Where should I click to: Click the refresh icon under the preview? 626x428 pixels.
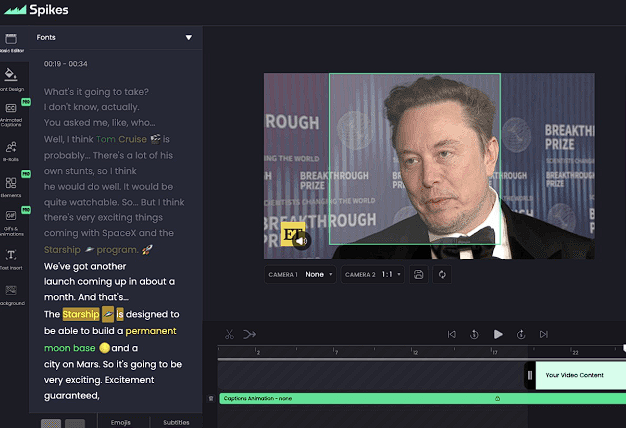click(441, 274)
